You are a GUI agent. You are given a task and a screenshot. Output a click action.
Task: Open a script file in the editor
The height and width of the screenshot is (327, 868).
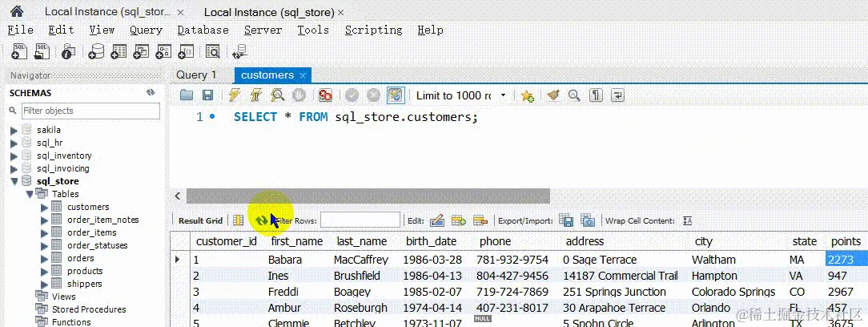(x=187, y=95)
